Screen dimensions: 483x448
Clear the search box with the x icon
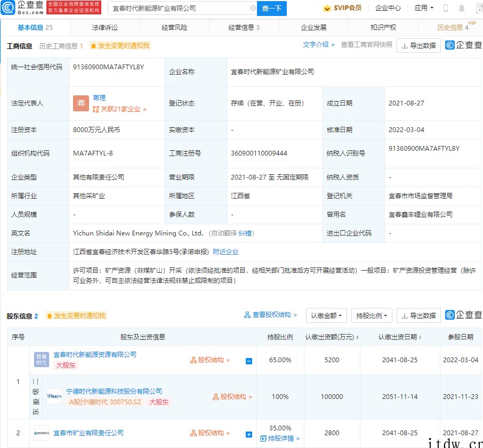point(253,9)
